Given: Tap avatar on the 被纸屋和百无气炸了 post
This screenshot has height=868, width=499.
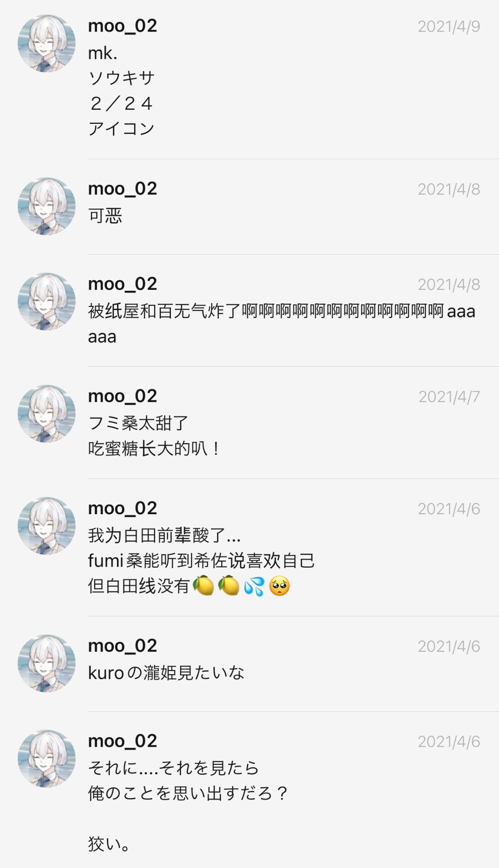Looking at the screenshot, I should pos(47,302).
